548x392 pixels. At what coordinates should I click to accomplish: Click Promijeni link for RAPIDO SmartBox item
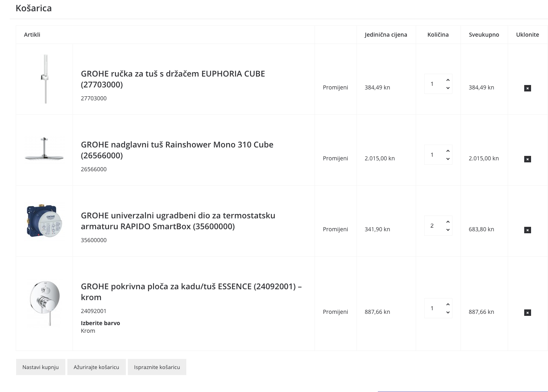coord(335,229)
